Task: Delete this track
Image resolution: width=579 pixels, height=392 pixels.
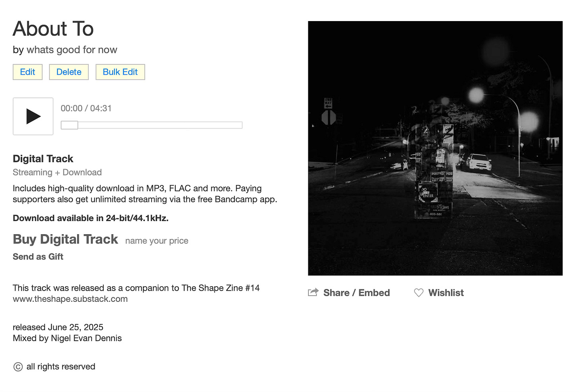Action: pos(69,72)
